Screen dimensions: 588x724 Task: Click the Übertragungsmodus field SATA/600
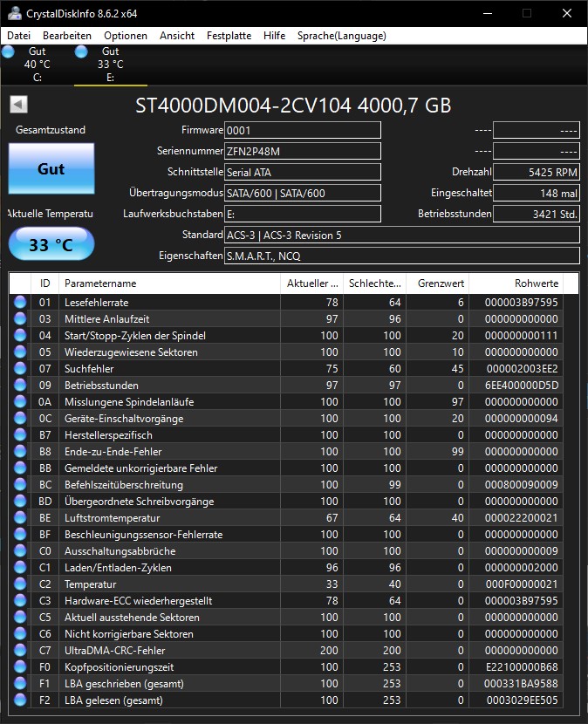point(303,193)
